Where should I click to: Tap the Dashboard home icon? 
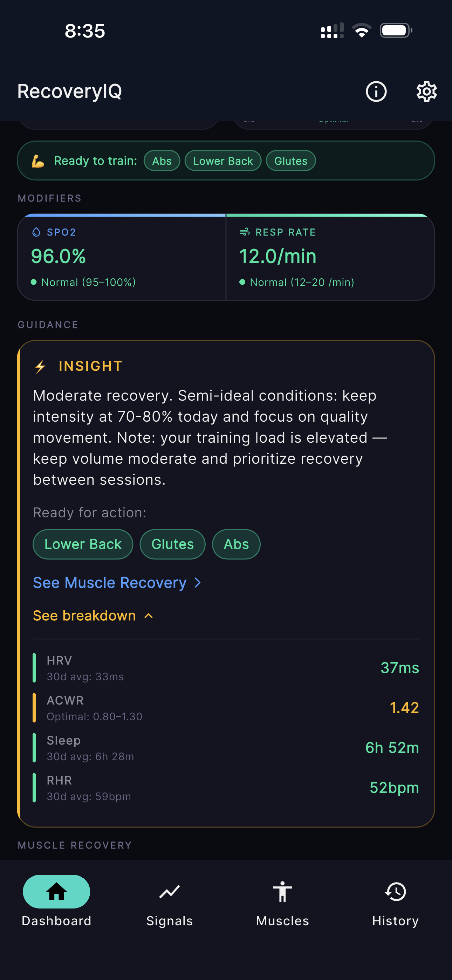click(56, 891)
